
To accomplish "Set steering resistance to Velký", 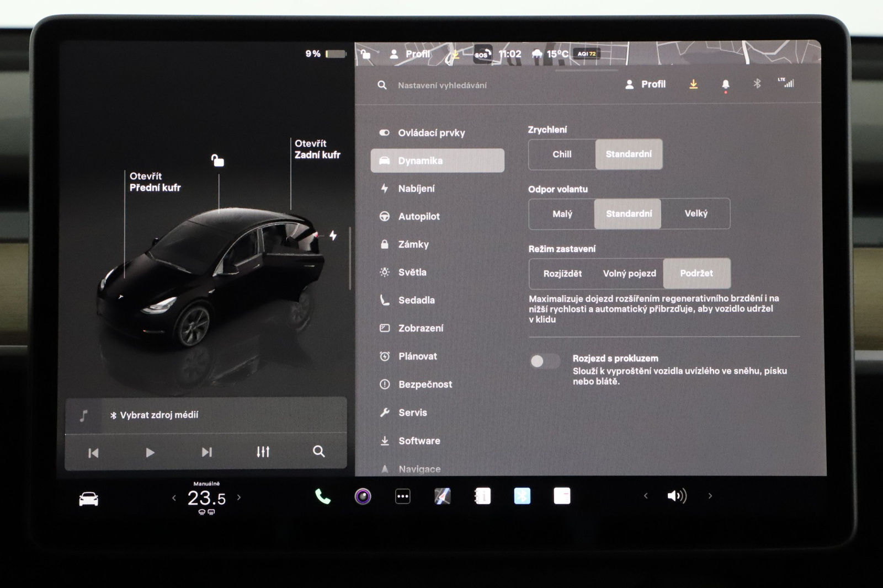I will pyautogui.click(x=696, y=213).
